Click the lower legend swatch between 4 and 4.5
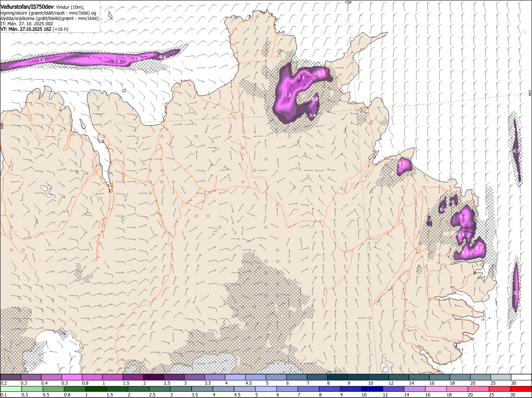Image resolution: width=532 pixels, height=398 pixels. (x=224, y=389)
